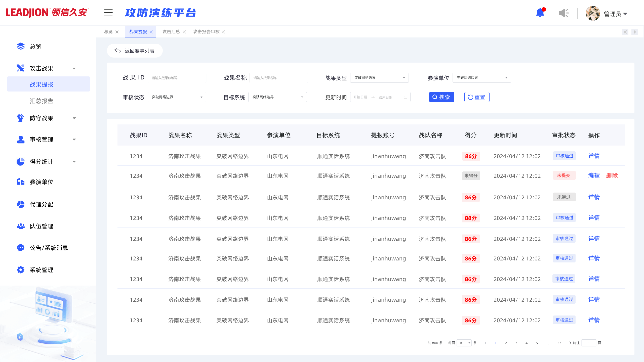The height and width of the screenshot is (362, 644).
Task: Open the per-page count dropdown showing 10
Action: pyautogui.click(x=464, y=343)
